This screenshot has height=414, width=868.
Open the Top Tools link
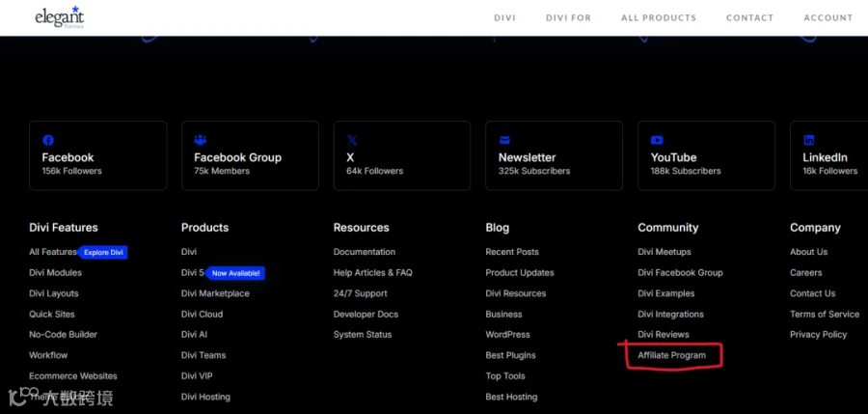pyautogui.click(x=505, y=375)
